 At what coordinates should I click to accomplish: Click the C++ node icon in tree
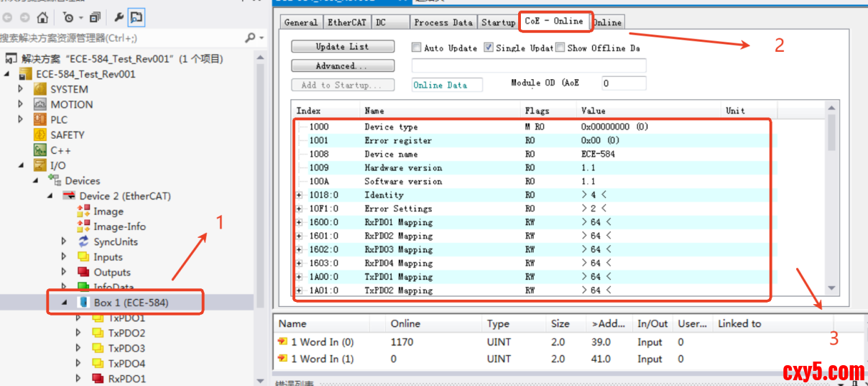click(40, 150)
